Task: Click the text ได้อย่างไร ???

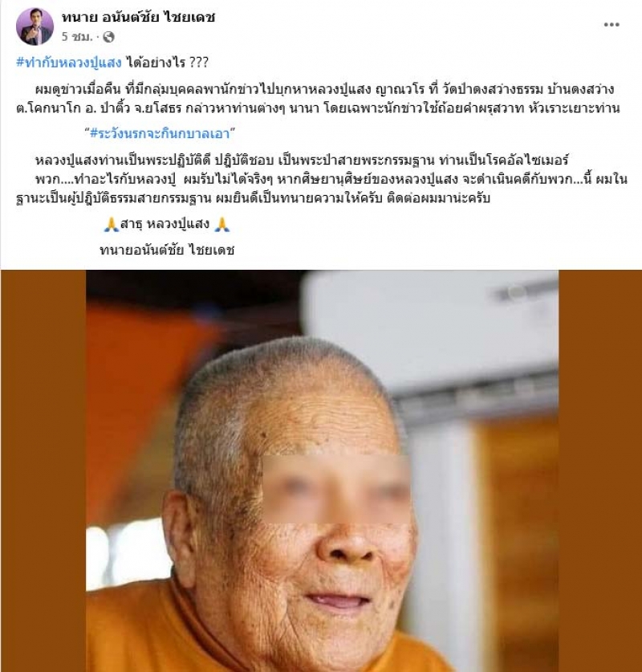Action: tap(168, 63)
